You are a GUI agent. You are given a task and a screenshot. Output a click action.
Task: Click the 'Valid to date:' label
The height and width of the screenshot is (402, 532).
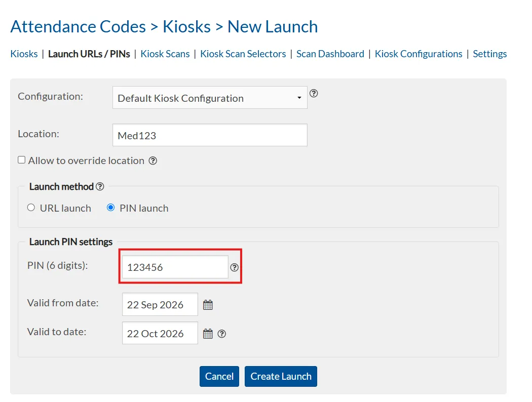pyautogui.click(x=57, y=332)
